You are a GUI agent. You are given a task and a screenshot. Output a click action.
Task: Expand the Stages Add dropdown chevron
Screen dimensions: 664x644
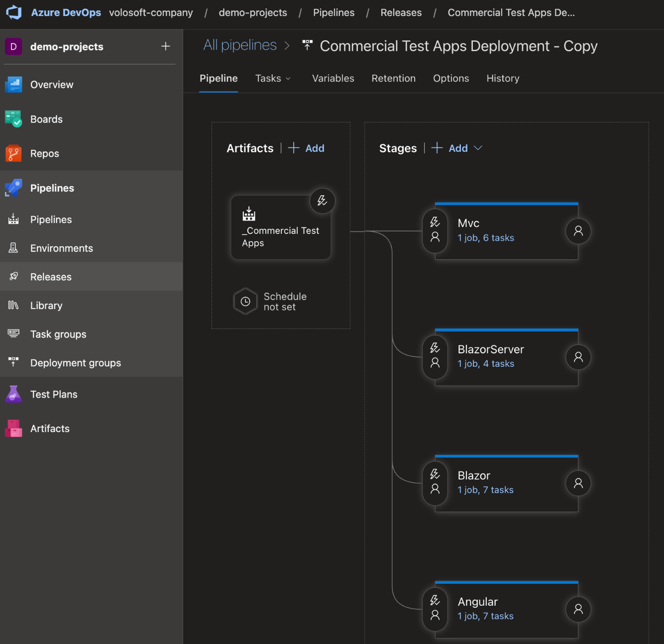coord(478,148)
